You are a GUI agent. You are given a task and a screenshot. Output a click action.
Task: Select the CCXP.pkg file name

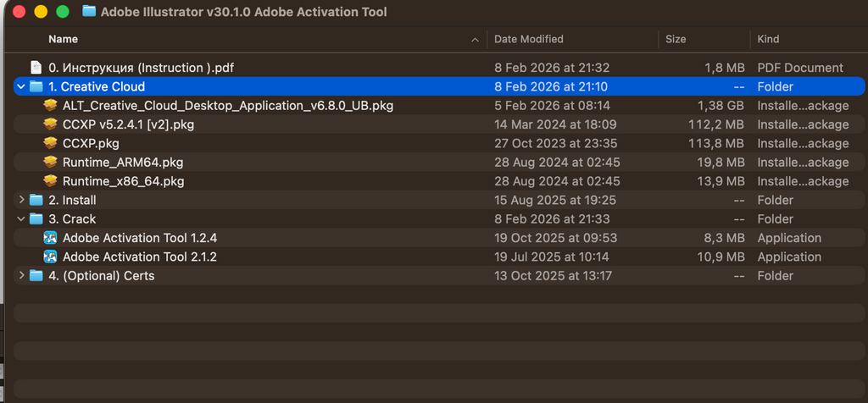coord(91,143)
